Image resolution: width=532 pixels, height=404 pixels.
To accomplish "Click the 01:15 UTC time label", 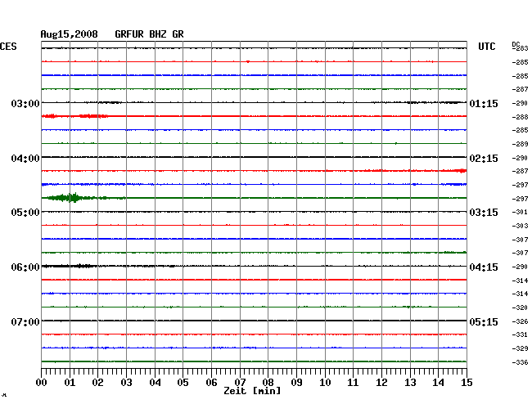I will coord(484,103).
